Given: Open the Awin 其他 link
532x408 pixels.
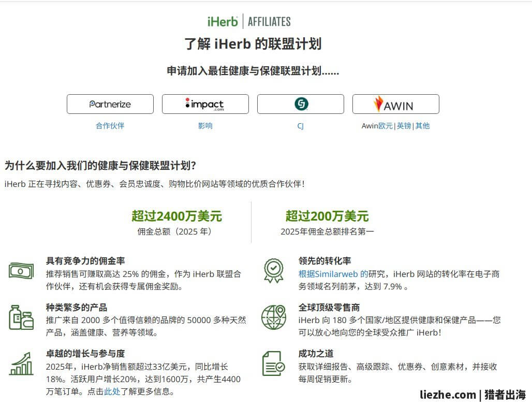Looking at the screenshot, I should pos(422,126).
